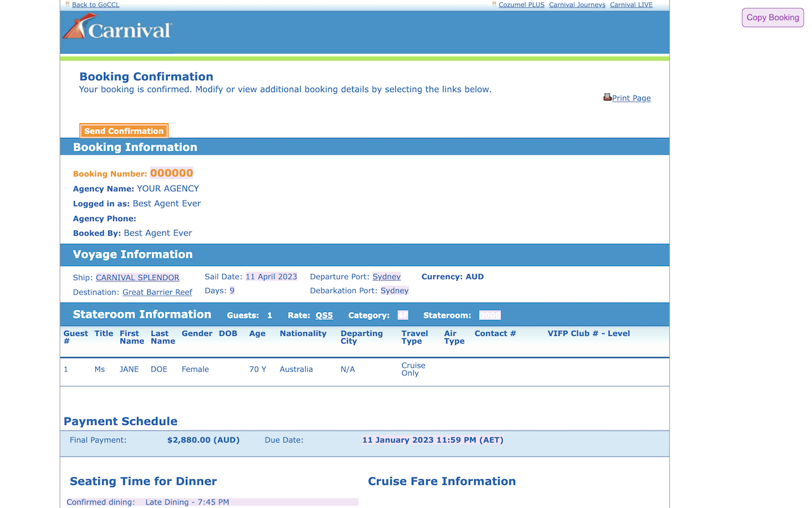Click the Contact # column header
812x508 pixels.
[495, 333]
